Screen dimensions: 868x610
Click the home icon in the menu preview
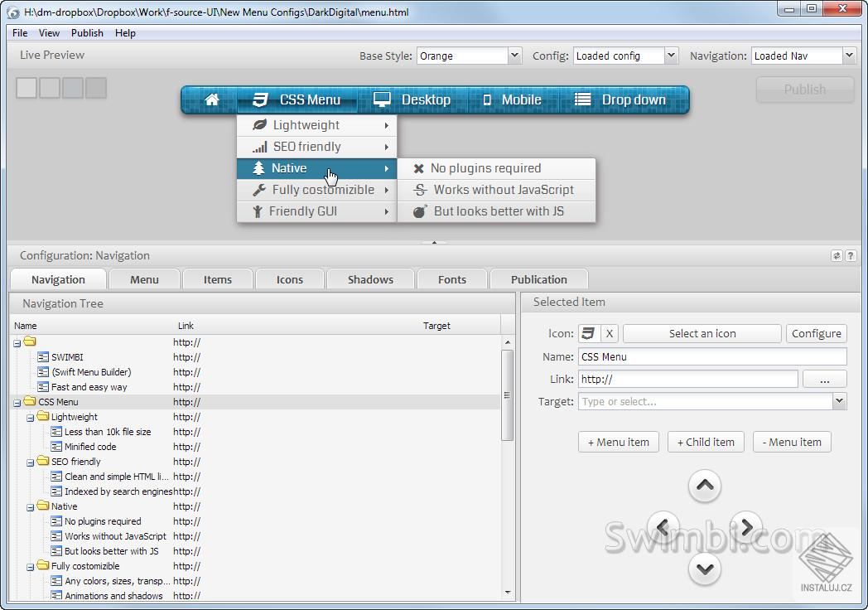212,99
